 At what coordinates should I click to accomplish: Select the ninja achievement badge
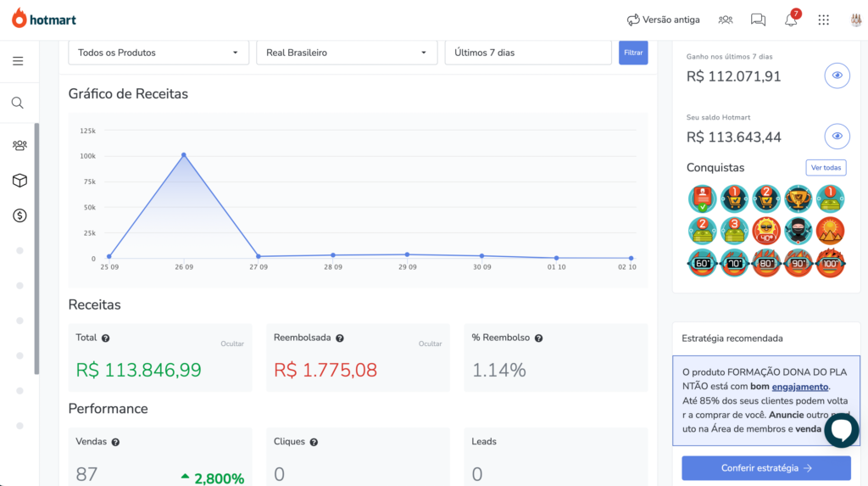click(x=798, y=231)
